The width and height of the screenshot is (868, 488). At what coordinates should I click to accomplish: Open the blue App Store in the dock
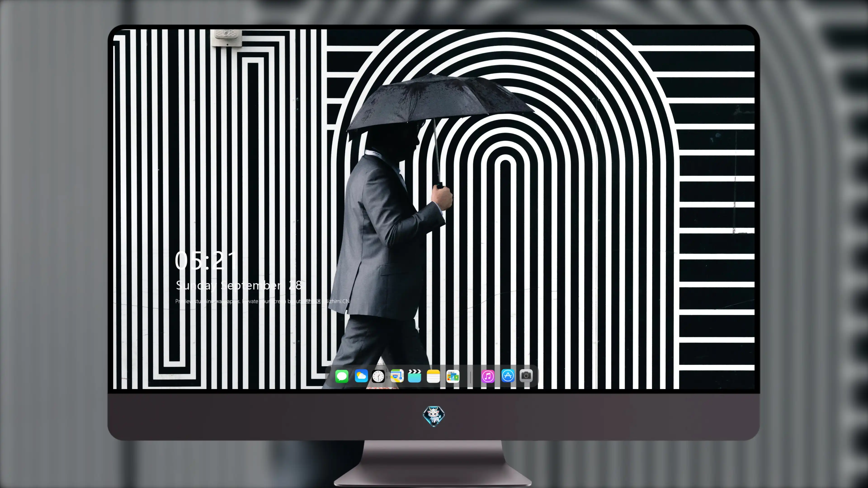(x=508, y=375)
